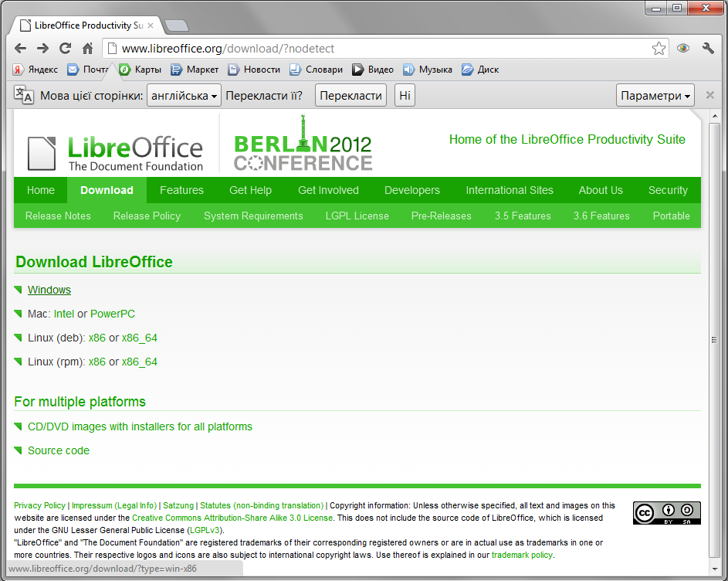Image resolution: width=728 pixels, height=581 pixels.
Task: Open CD/DVD images with installers link
Action: coord(140,426)
